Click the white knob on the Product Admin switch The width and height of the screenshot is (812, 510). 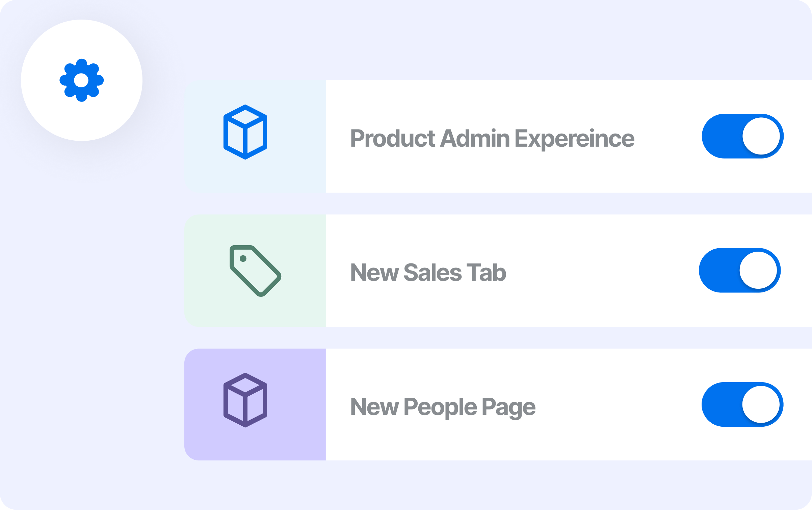tap(761, 136)
